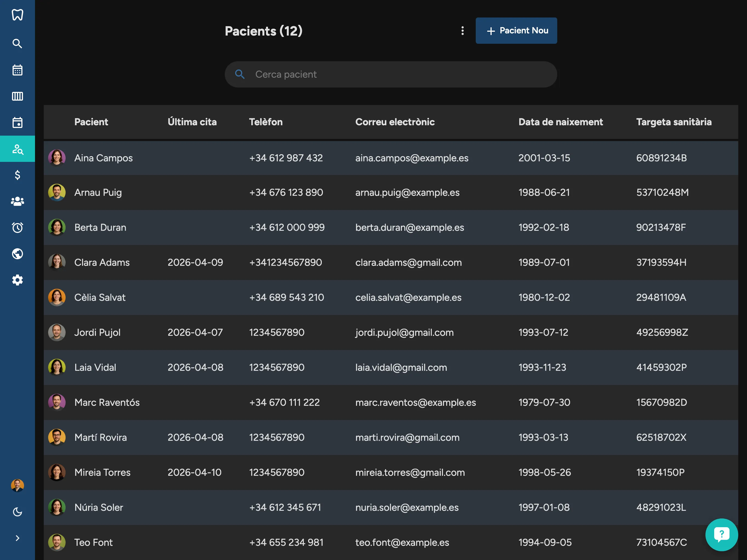The image size is (747, 560).
Task: Open Clara Adams patient row
Action: [102, 262]
